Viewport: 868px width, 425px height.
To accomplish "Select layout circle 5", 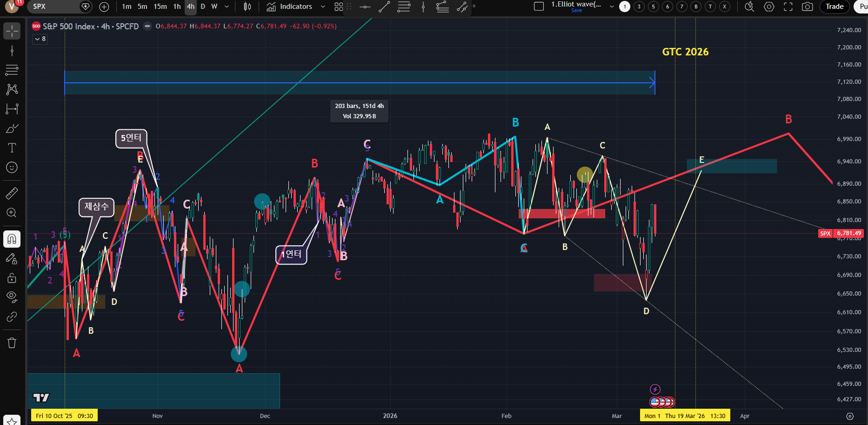I will click(x=654, y=7).
